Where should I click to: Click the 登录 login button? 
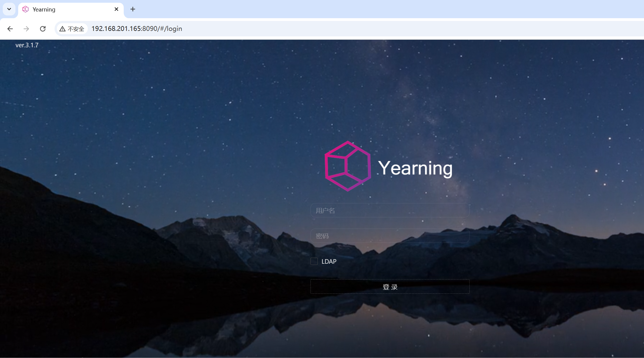point(390,287)
